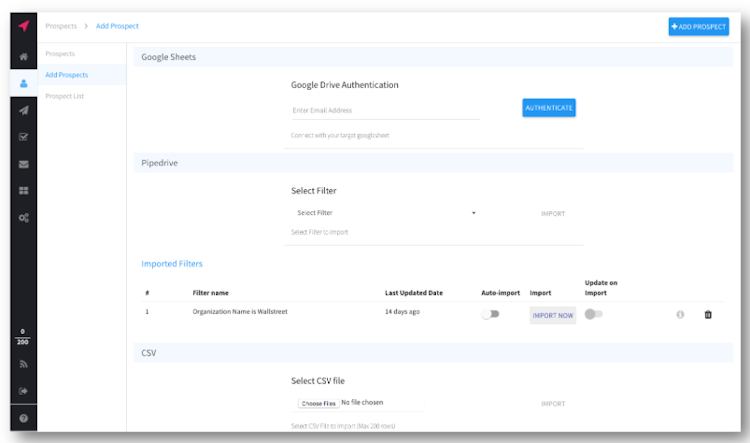Open the Select Filter dropdown
Viewport: 750px width, 443px height.
[386, 213]
